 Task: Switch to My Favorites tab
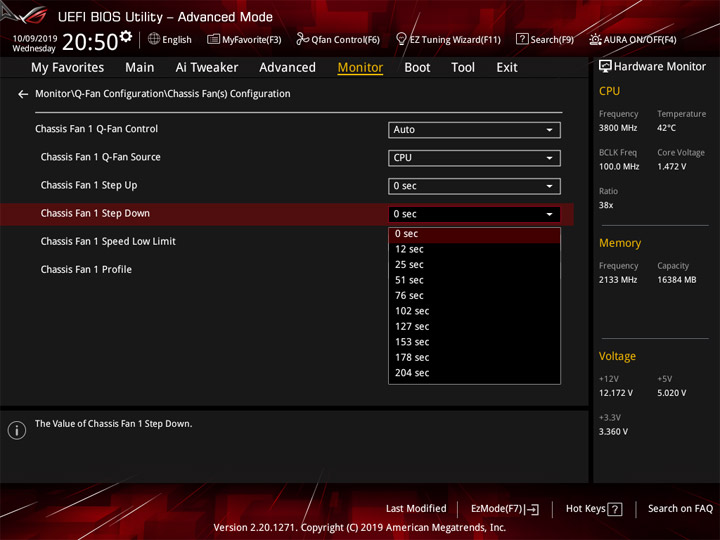[68, 68]
